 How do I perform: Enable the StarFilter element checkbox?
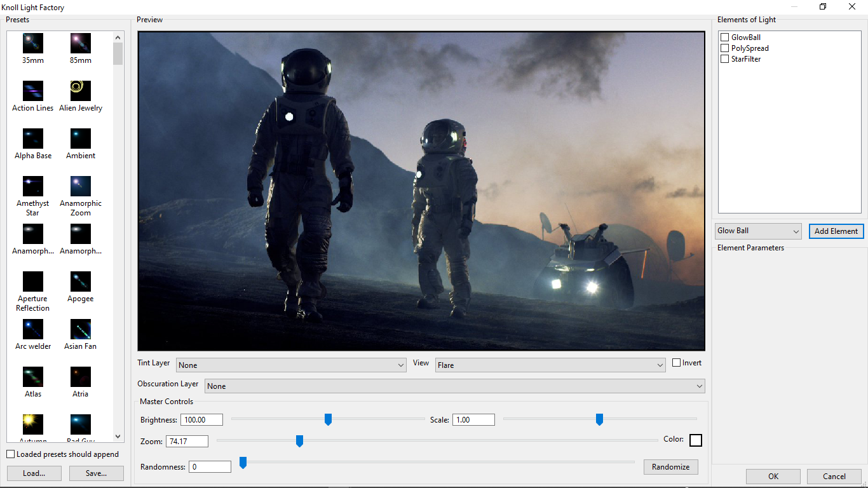[724, 59]
